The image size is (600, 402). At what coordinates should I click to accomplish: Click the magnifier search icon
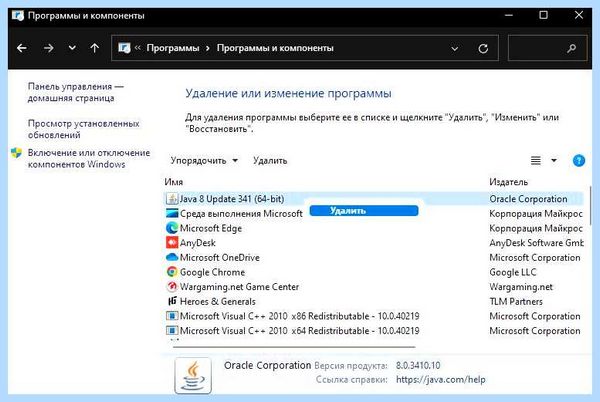click(572, 49)
